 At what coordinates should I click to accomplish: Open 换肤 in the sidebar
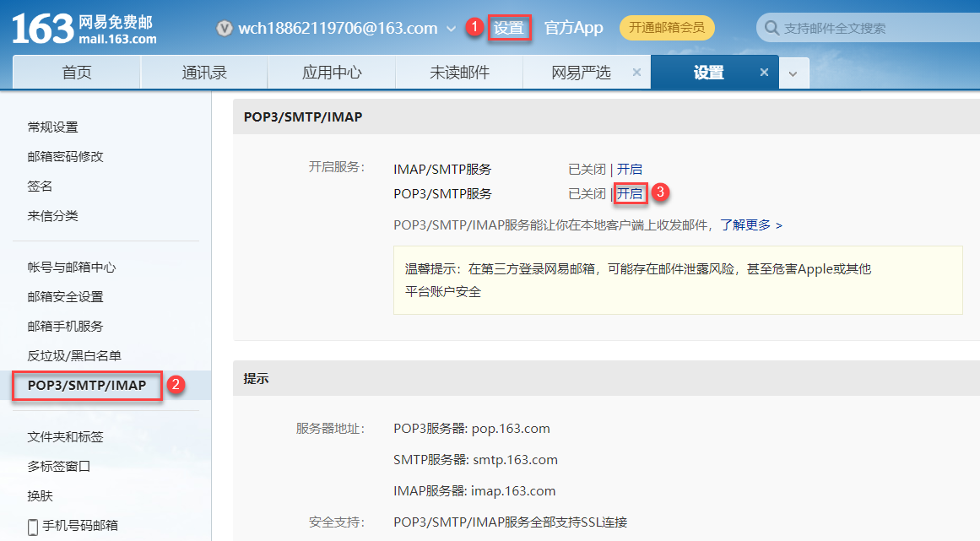click(40, 495)
